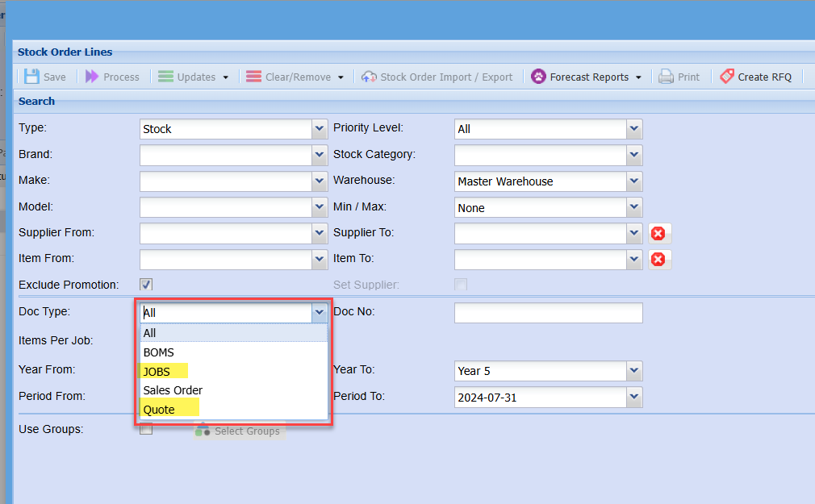Screen dimensions: 815x504
Task: Click the Select Groups button label
Action: (247, 431)
